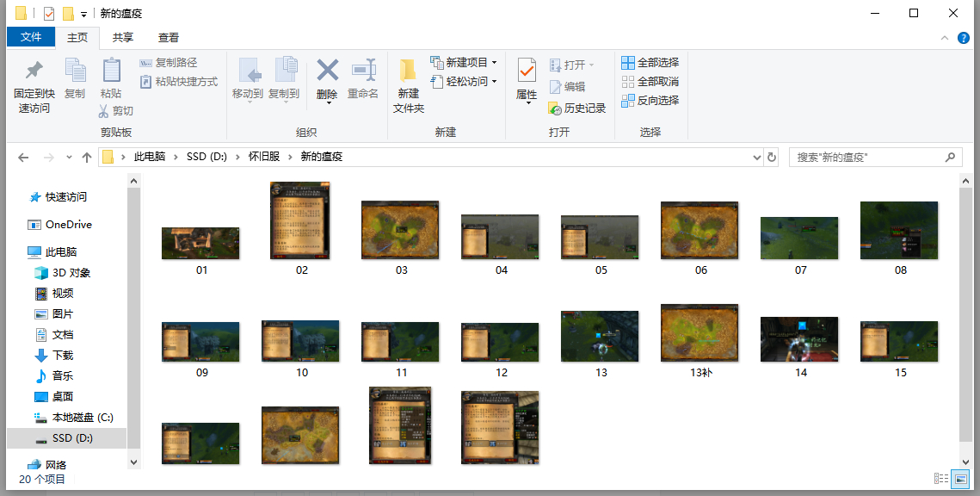Click SSD (D:) in the address path

[206, 157]
